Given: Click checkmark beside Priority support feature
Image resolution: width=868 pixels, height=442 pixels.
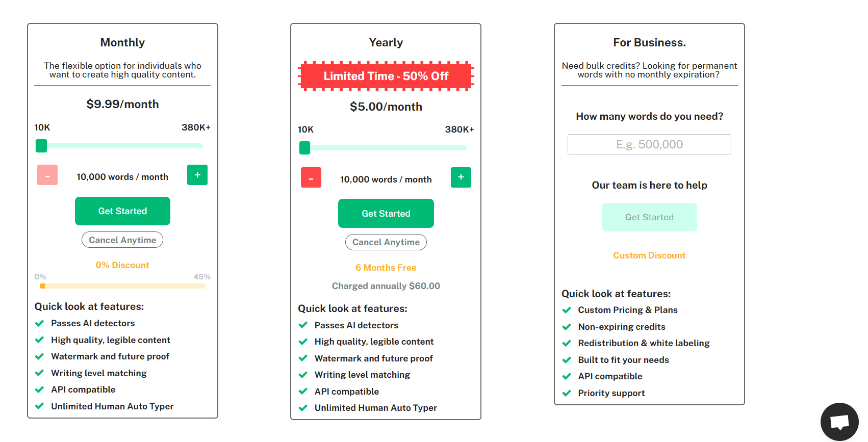Looking at the screenshot, I should (x=567, y=393).
